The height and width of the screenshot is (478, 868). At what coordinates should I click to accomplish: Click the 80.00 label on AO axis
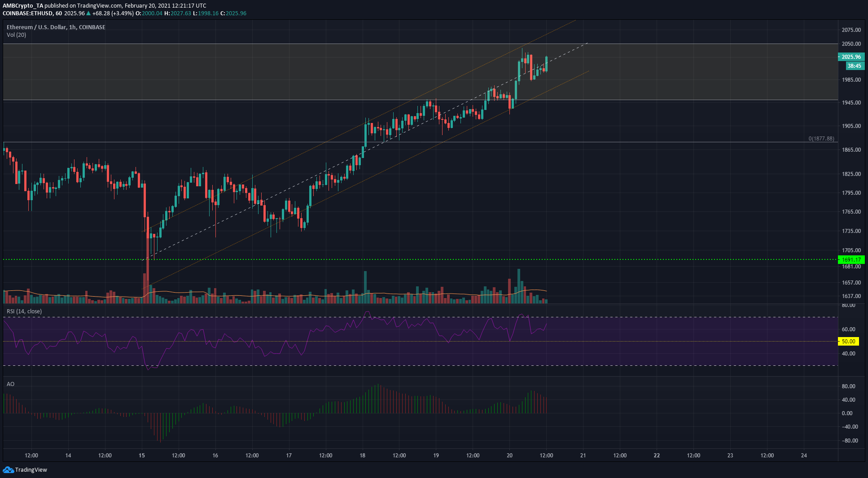coord(848,386)
